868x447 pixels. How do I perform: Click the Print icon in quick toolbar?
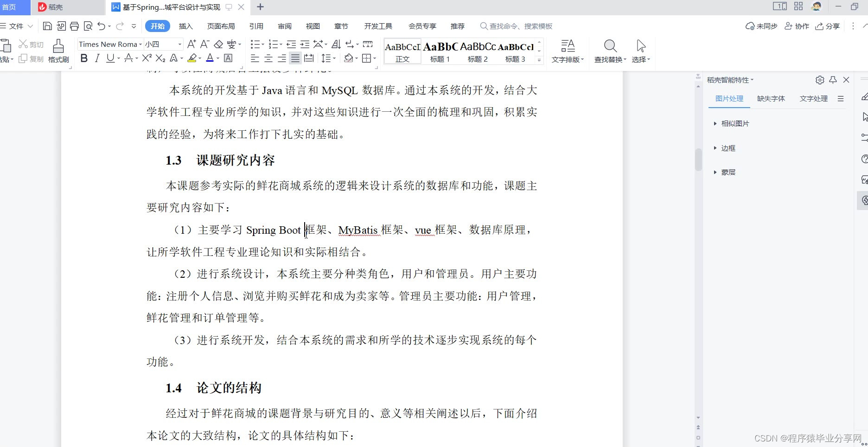[74, 26]
